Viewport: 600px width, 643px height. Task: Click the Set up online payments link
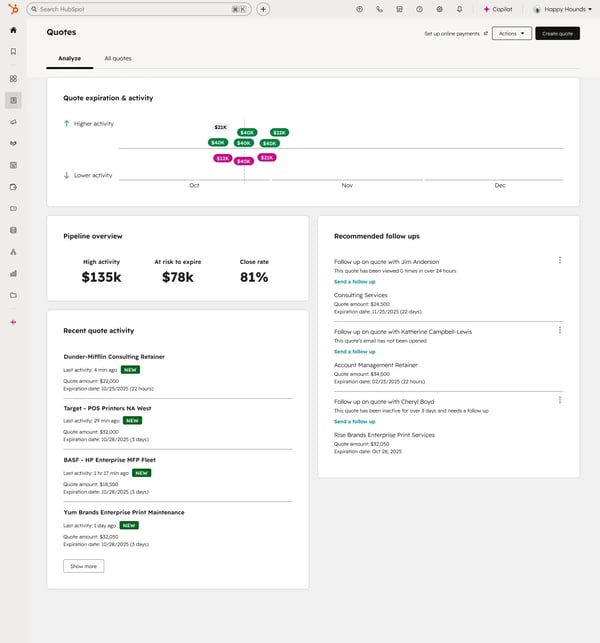pyautogui.click(x=452, y=34)
